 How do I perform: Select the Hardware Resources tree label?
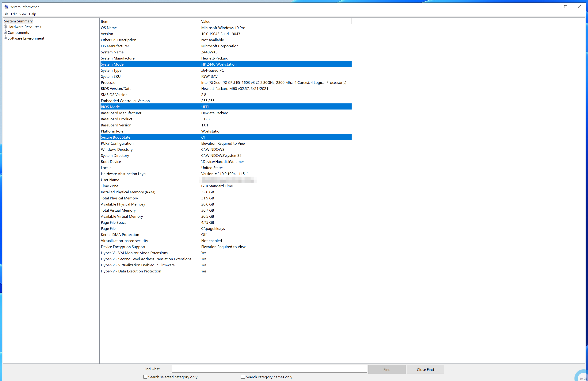pyautogui.click(x=24, y=27)
